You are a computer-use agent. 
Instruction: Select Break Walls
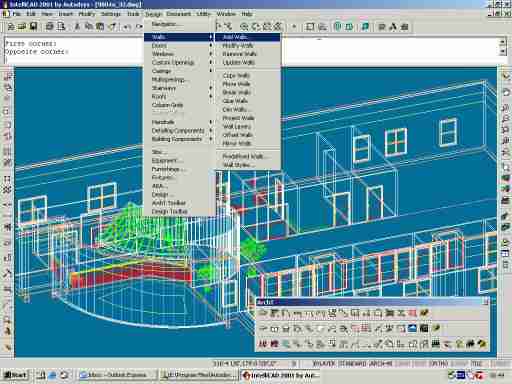pyautogui.click(x=247, y=92)
